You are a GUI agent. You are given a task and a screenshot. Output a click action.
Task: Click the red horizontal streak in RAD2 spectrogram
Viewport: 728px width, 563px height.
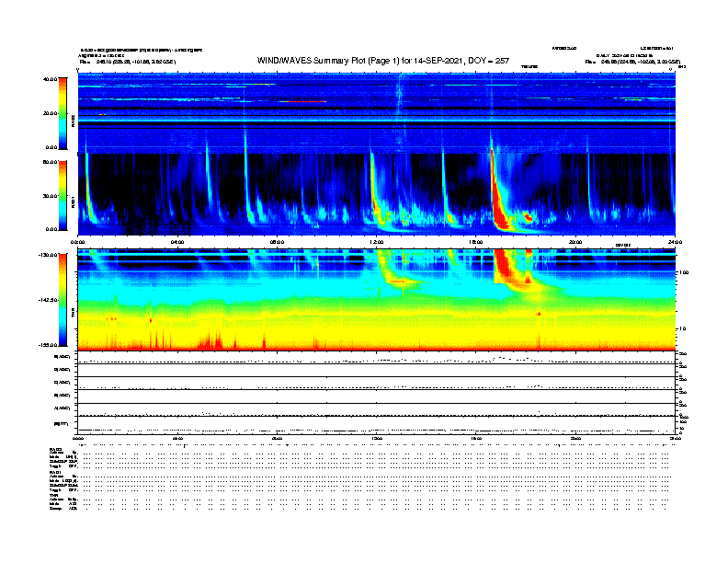pos(306,101)
